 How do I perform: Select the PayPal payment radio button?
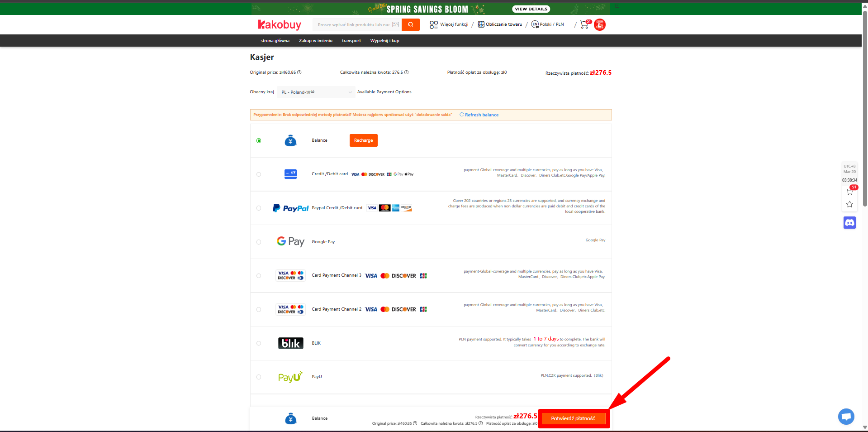pyautogui.click(x=259, y=208)
